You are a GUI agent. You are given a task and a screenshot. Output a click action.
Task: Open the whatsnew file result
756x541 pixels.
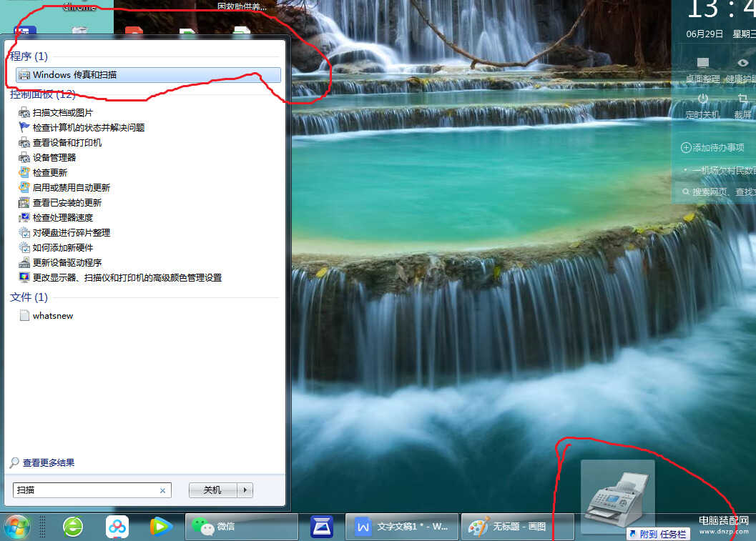(x=52, y=316)
